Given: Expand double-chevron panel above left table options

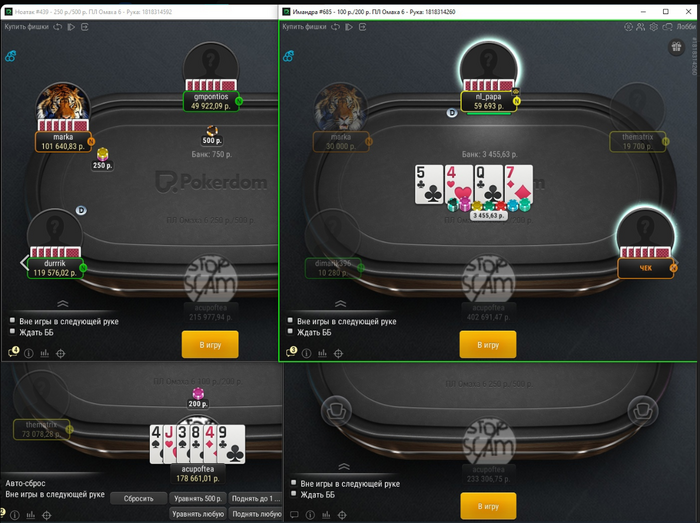Looking at the screenshot, I should (63, 304).
